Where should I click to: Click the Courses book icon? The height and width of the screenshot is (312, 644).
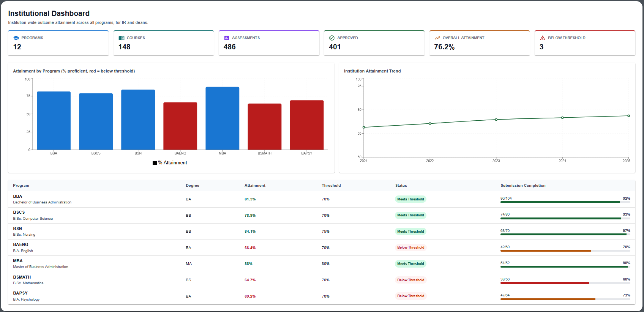[x=122, y=38]
